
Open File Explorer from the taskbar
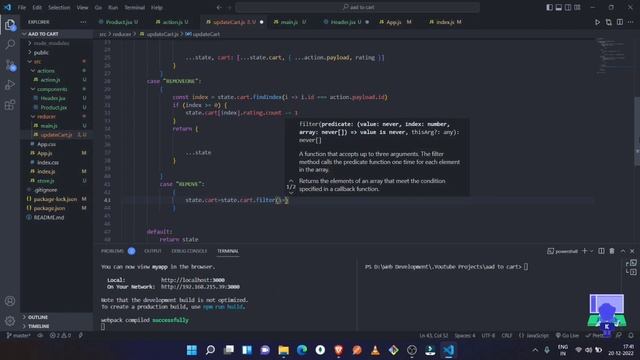[283, 350]
